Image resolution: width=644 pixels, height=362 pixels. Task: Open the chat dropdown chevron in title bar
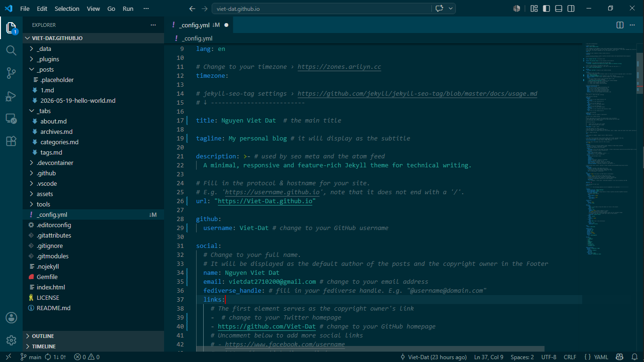(451, 8)
